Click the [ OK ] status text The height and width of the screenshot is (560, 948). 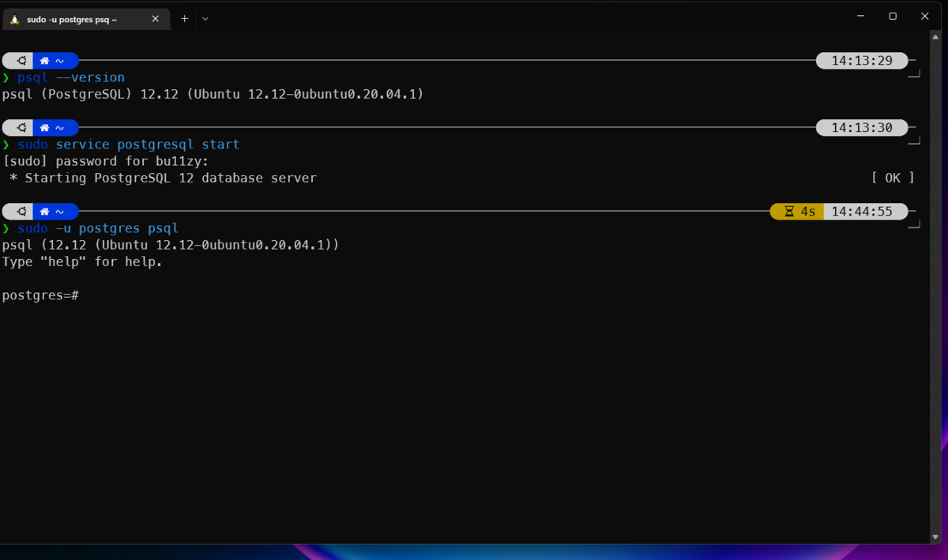click(892, 178)
